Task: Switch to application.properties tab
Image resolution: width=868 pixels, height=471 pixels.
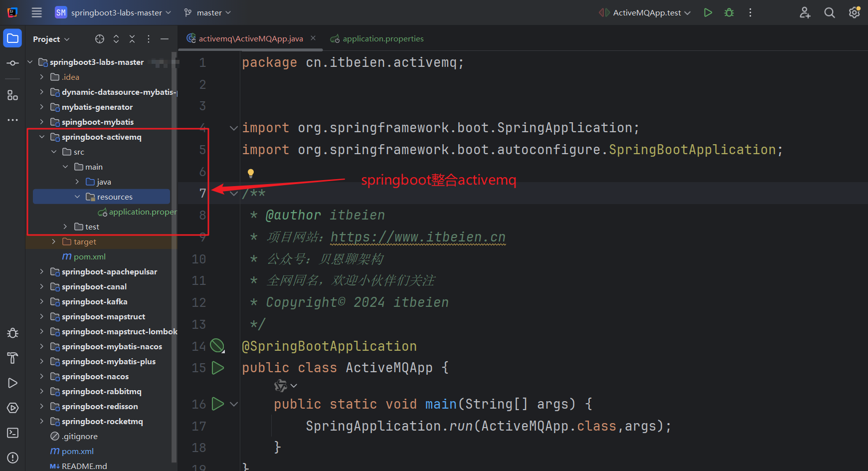Action: 377,38
